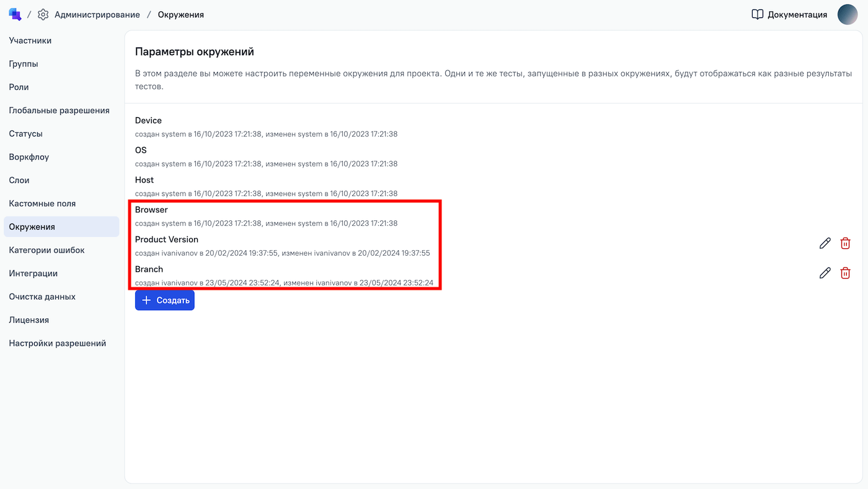The height and width of the screenshot is (489, 868).
Task: Click the pencil icon for Branch
Action: [x=825, y=273]
